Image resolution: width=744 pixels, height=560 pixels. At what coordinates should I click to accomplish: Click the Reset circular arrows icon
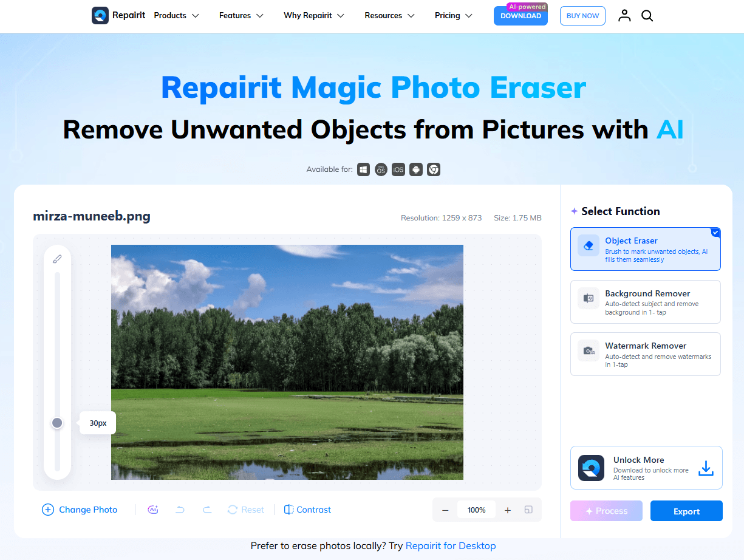click(232, 510)
